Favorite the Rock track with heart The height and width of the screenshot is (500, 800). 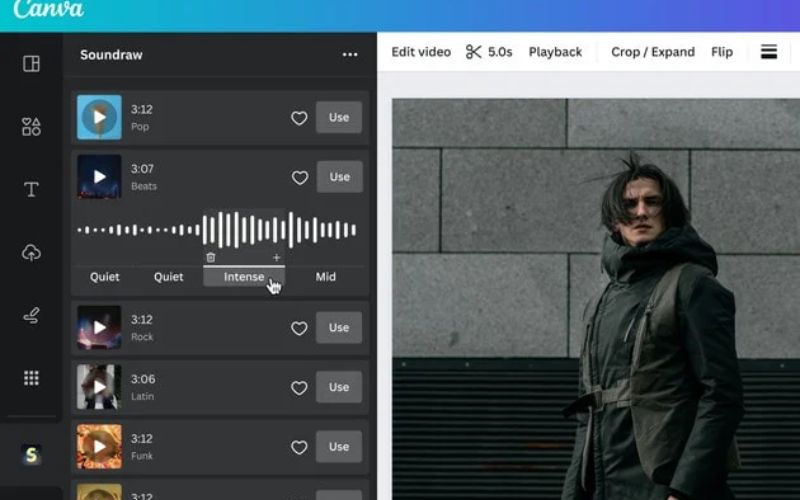(299, 328)
